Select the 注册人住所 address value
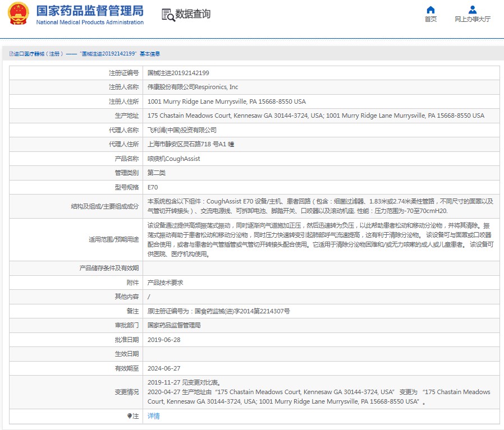The width and height of the screenshot is (504, 430). (227, 101)
